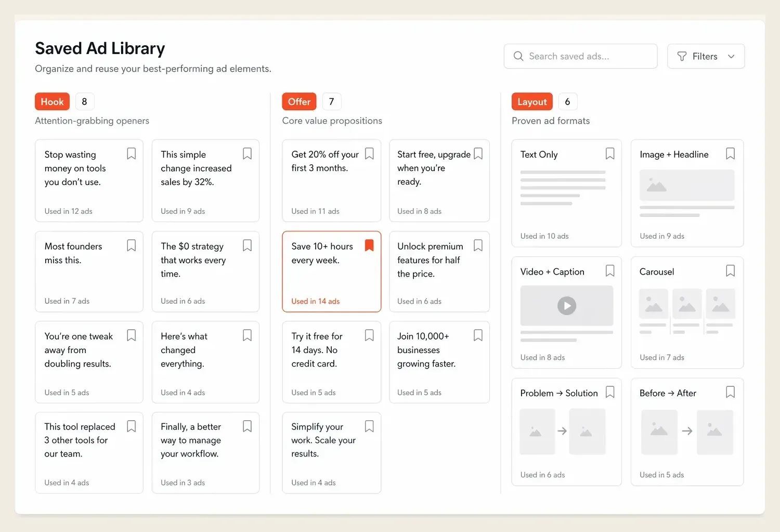Bookmark 'Join 10,000+ businesses' offer
780x532 pixels.
pos(478,335)
